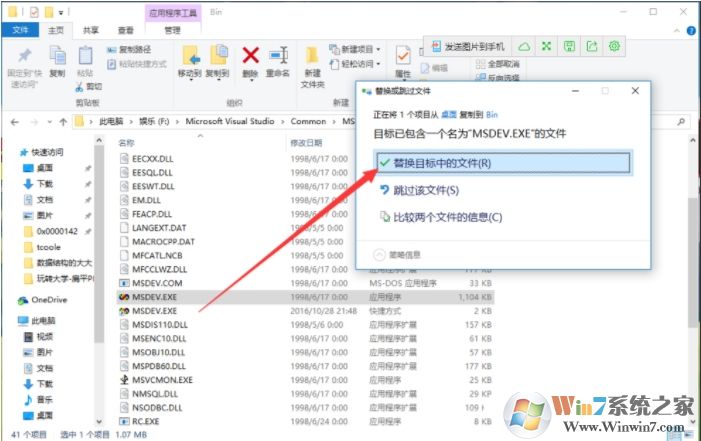Click Select none (全部取消)
Screen dimensions: 701x441
[498, 64]
